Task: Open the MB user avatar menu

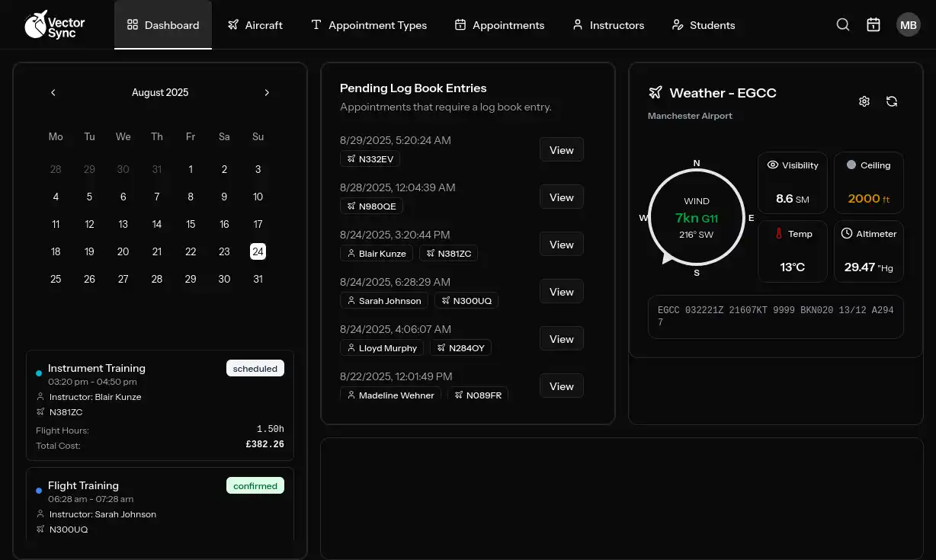Action: [909, 24]
